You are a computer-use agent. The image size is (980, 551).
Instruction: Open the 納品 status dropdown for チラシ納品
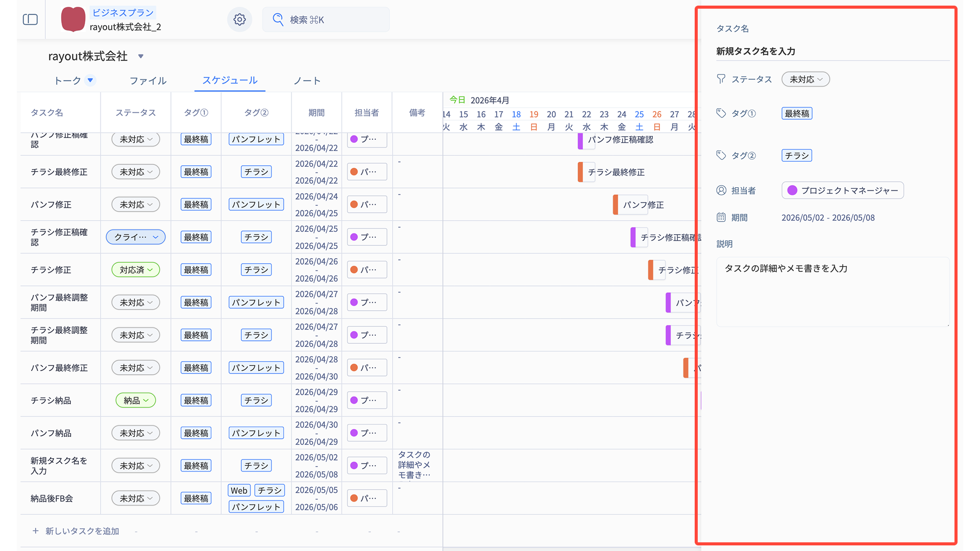136,400
